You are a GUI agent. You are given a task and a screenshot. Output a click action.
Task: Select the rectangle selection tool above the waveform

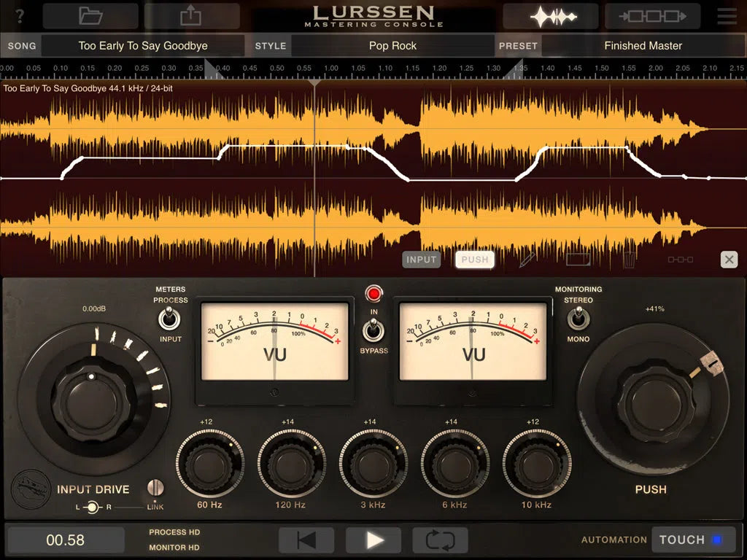click(577, 259)
